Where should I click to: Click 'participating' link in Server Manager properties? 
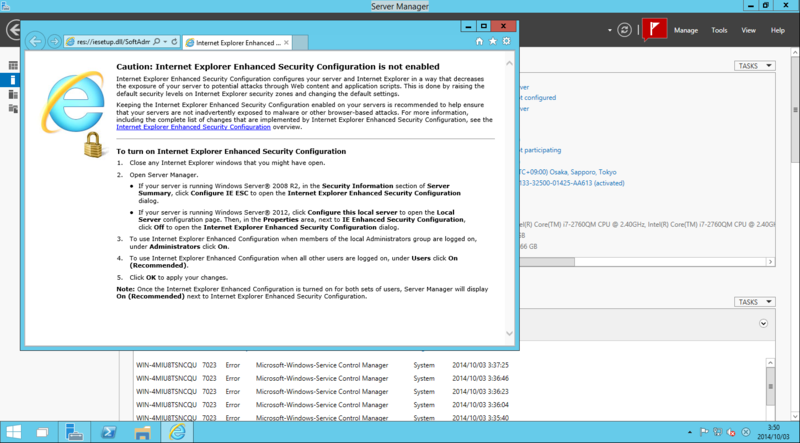point(540,150)
